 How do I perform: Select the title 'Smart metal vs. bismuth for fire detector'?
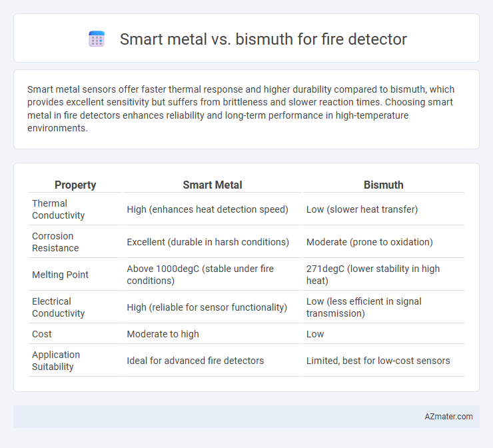coord(263,39)
